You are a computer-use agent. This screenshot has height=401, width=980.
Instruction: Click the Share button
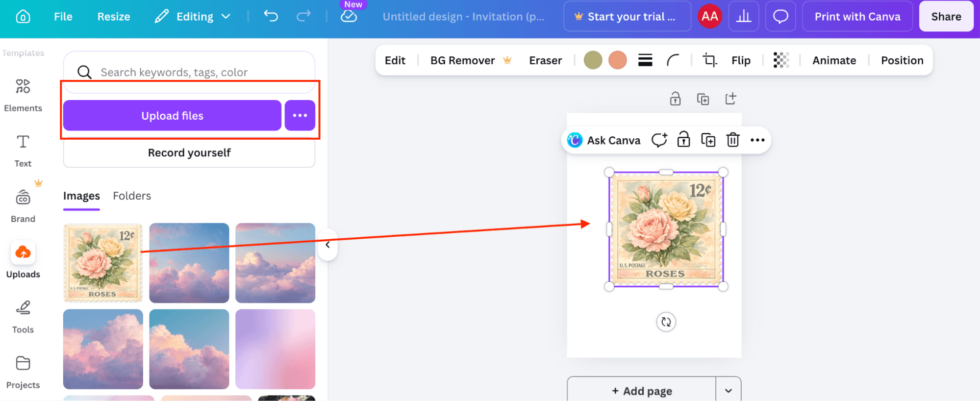tap(946, 17)
